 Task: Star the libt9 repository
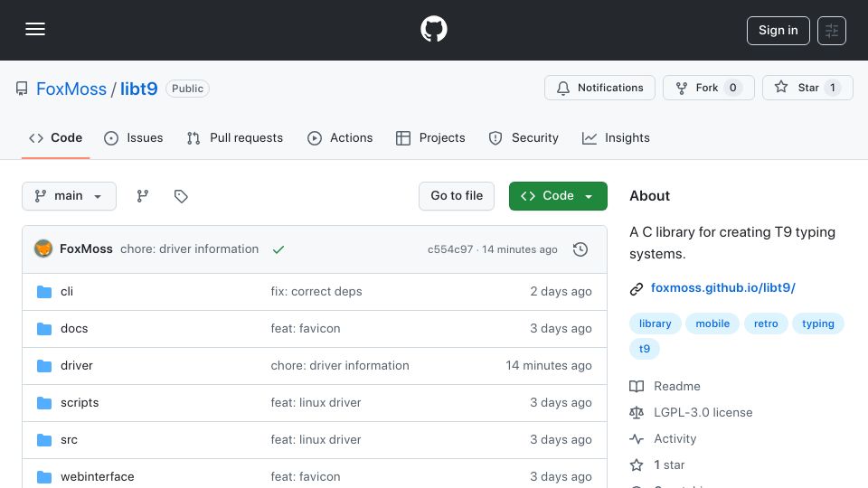tap(807, 88)
